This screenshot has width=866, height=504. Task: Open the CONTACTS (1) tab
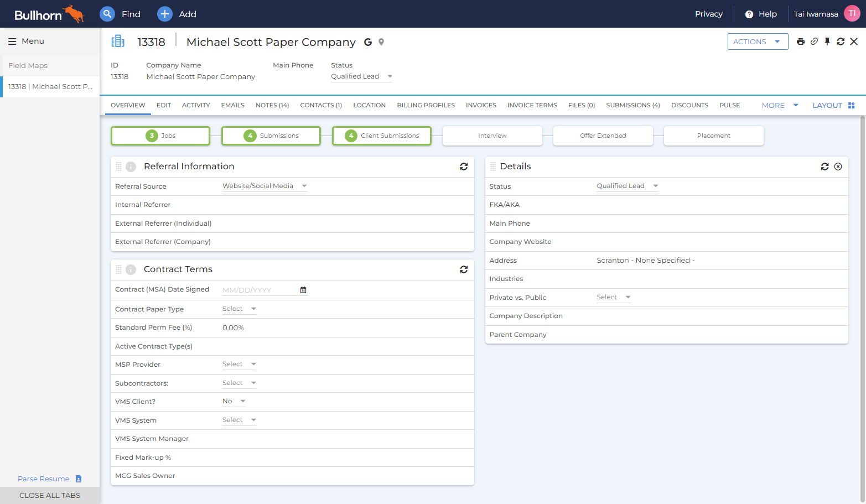click(x=321, y=105)
